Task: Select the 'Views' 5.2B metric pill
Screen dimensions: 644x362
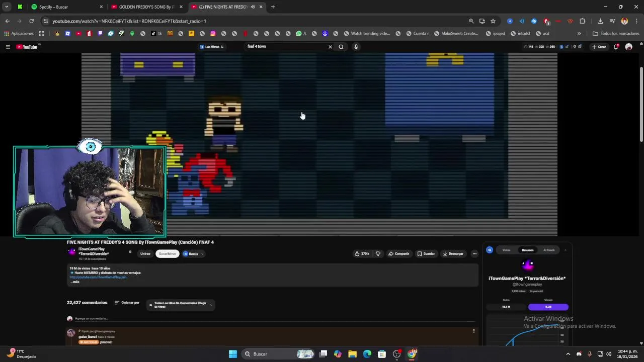Action: 548,307
